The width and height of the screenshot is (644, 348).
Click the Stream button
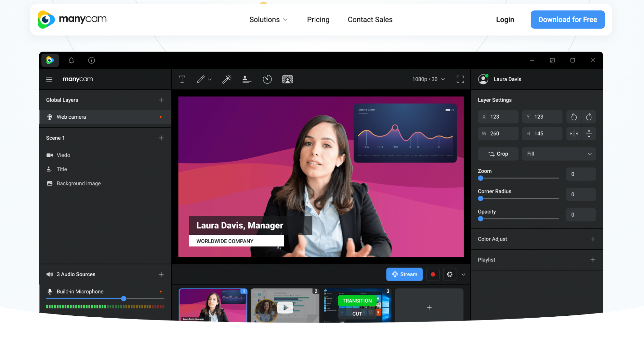click(404, 274)
